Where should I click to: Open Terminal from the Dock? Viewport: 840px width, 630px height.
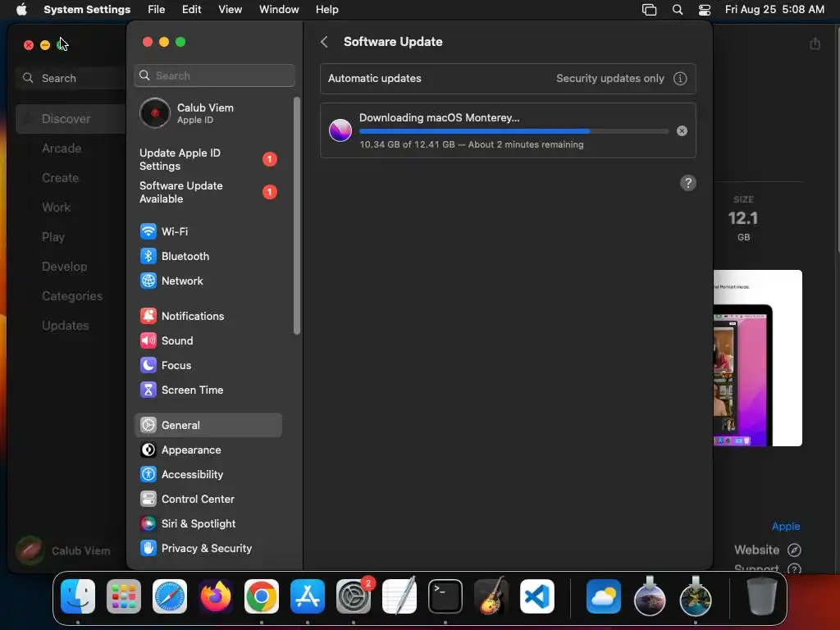click(445, 596)
